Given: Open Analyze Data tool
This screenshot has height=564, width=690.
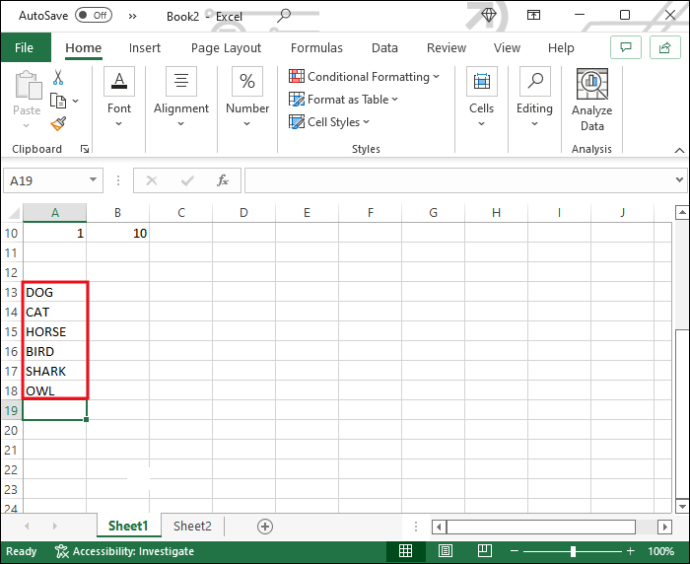Looking at the screenshot, I should tap(592, 100).
